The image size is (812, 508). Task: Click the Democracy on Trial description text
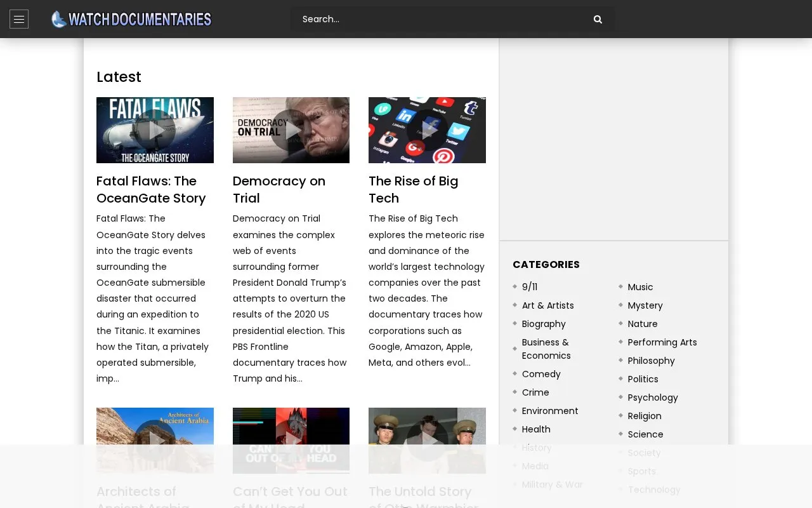pyautogui.click(x=290, y=298)
